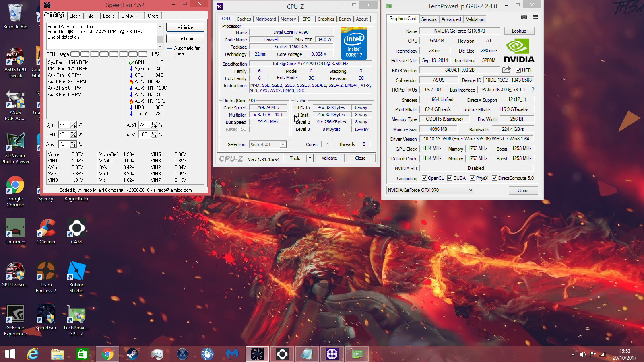Open the Charts tab in SpeedFan
This screenshot has width=644, height=362.
pyautogui.click(x=154, y=16)
